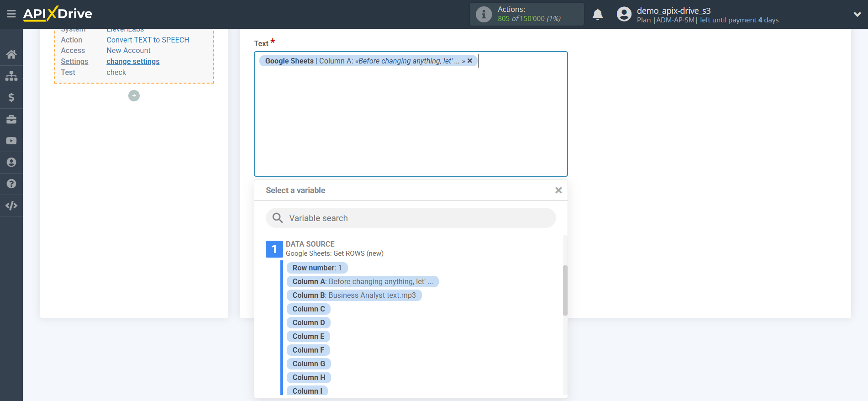Open the YouTube video sidebar icon
This screenshot has width=868, height=401.
coord(11,141)
